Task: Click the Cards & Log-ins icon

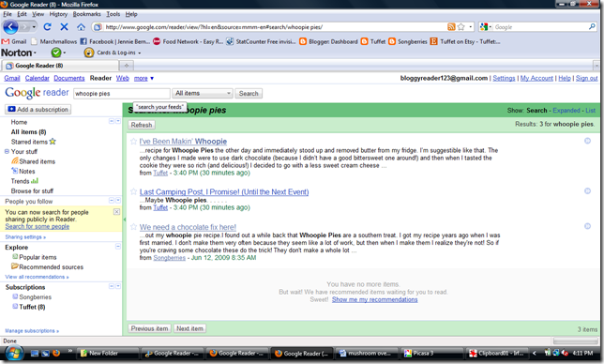Action: coord(89,53)
